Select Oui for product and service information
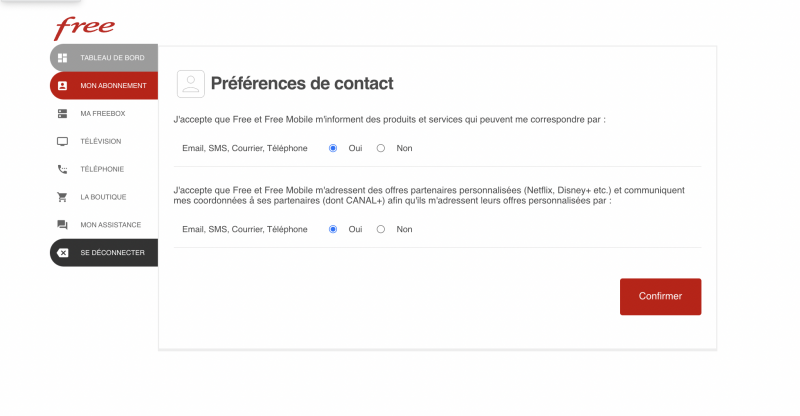The image size is (800, 416). tap(333, 148)
